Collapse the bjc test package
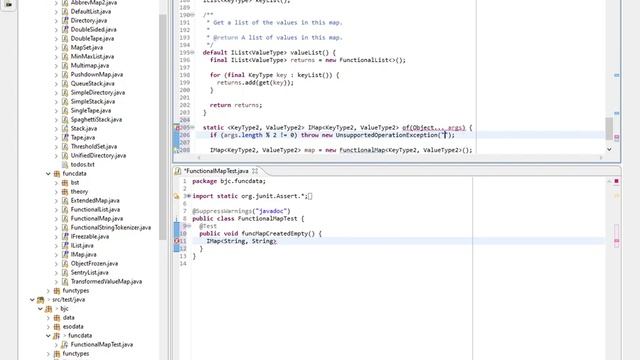The width and height of the screenshot is (640, 360). coord(40,309)
